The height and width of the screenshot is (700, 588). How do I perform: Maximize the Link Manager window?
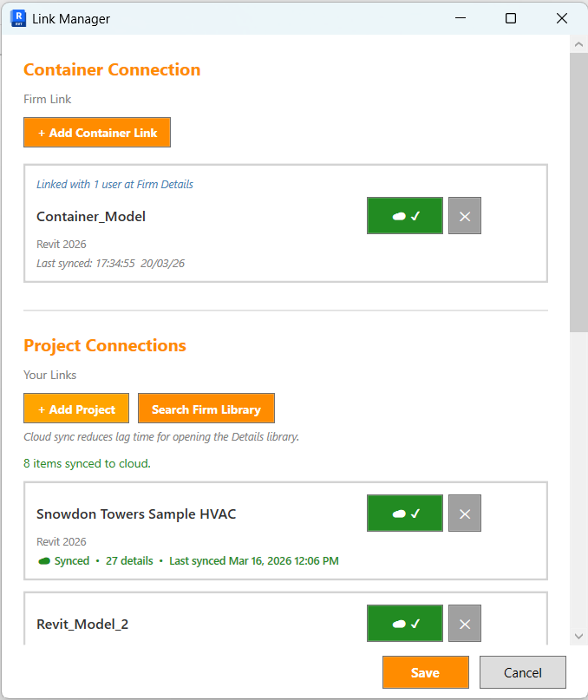click(511, 18)
